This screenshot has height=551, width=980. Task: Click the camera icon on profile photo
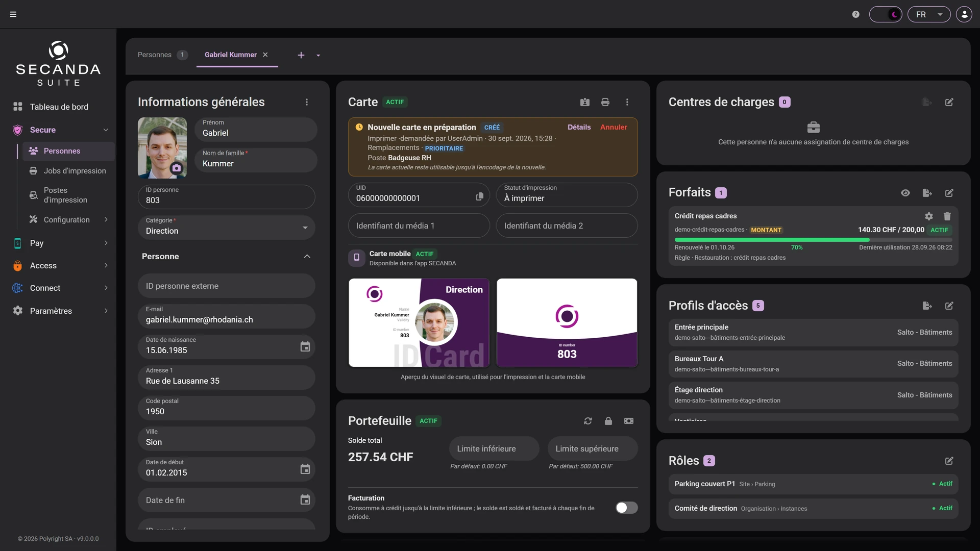[x=177, y=168]
